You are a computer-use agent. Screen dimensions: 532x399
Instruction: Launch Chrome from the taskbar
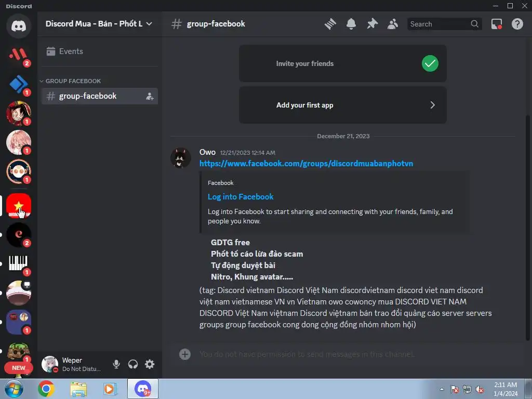pos(46,389)
